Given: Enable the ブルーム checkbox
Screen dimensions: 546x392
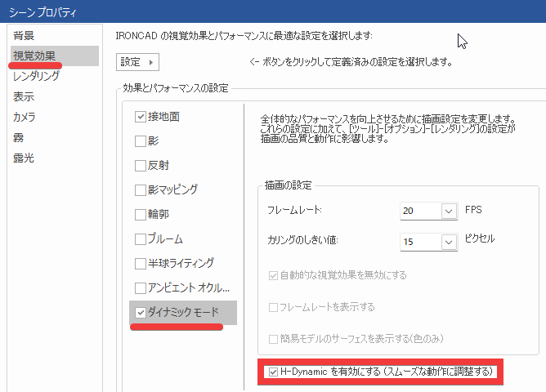Looking at the screenshot, I should 140,239.
